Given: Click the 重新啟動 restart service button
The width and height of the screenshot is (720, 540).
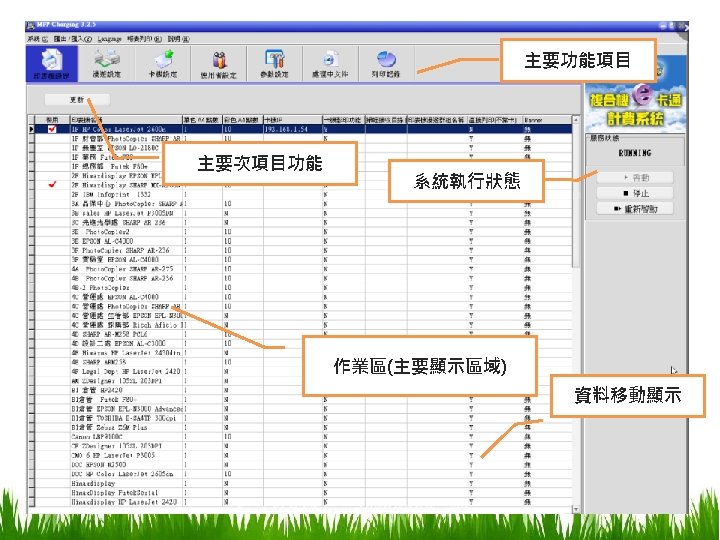Looking at the screenshot, I should tap(636, 209).
